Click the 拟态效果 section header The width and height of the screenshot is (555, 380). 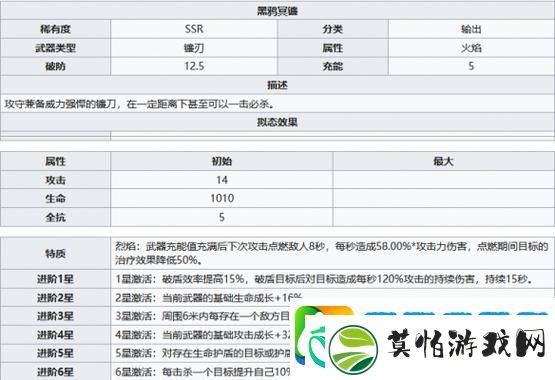(x=277, y=122)
